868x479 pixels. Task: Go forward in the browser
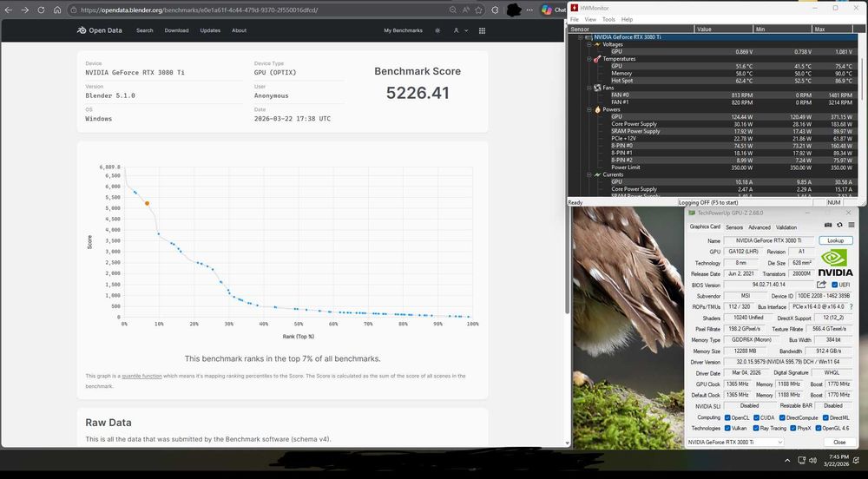coord(25,10)
